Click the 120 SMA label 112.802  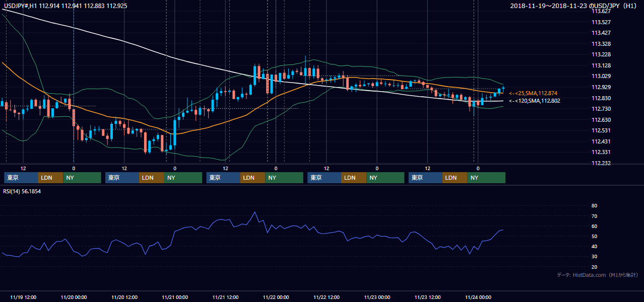(x=534, y=101)
